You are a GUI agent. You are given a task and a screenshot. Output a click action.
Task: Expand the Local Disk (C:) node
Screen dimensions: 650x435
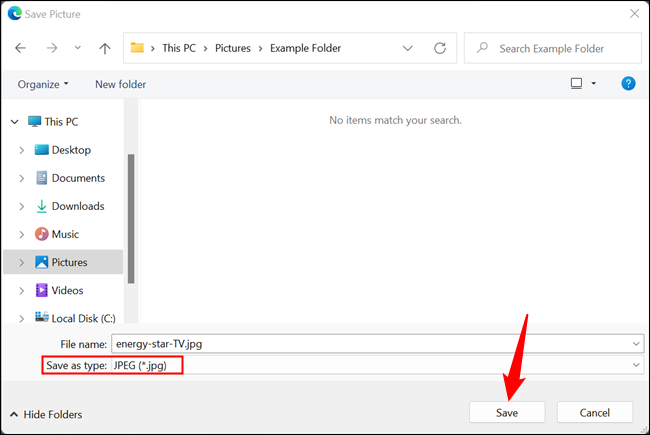[x=22, y=318]
